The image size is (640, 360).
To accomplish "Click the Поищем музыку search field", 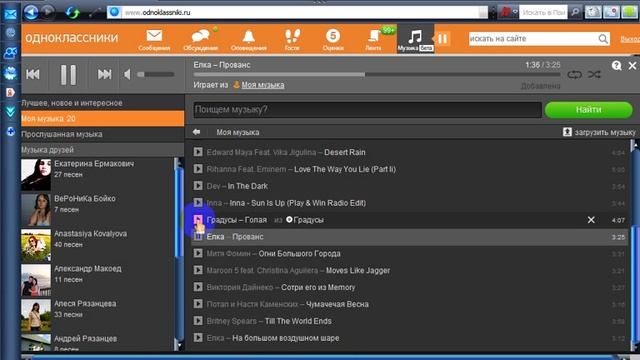I will pos(367,109).
